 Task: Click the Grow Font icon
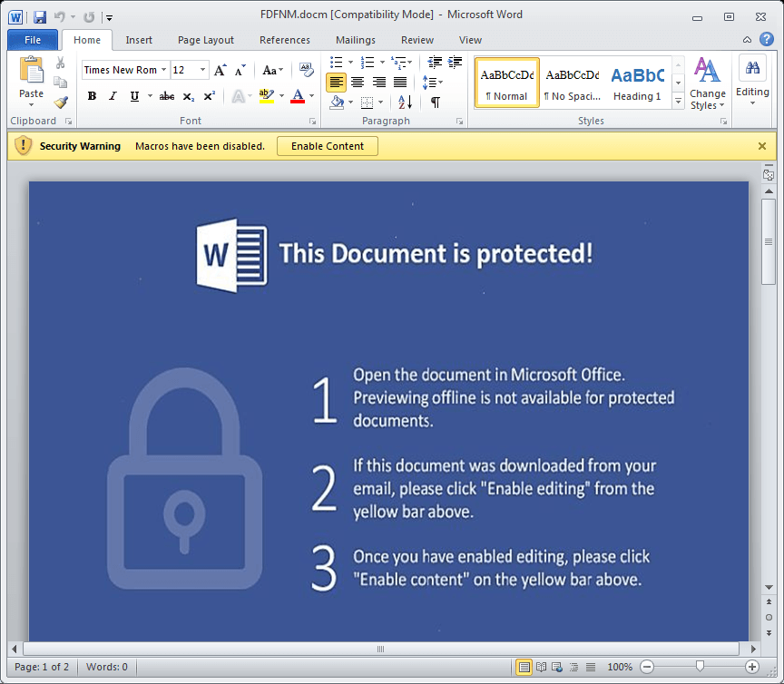coord(220,70)
